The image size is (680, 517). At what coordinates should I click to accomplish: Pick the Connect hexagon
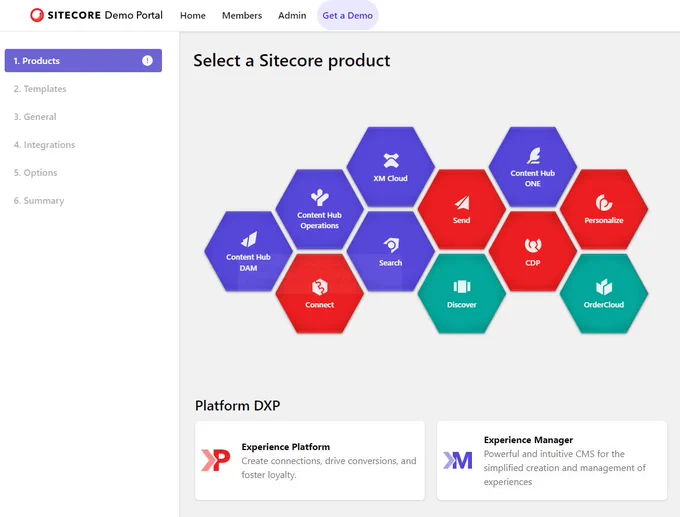pyautogui.click(x=320, y=294)
